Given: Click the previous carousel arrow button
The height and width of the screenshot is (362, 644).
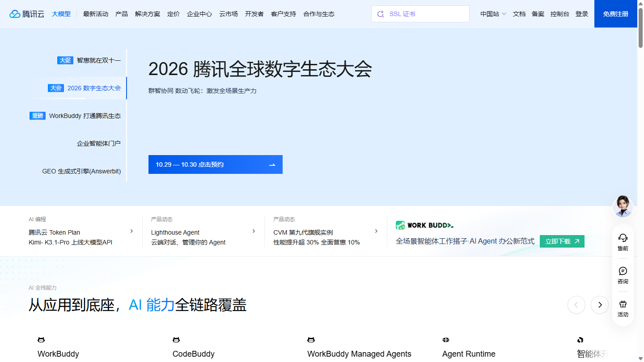Looking at the screenshot, I should click(576, 305).
